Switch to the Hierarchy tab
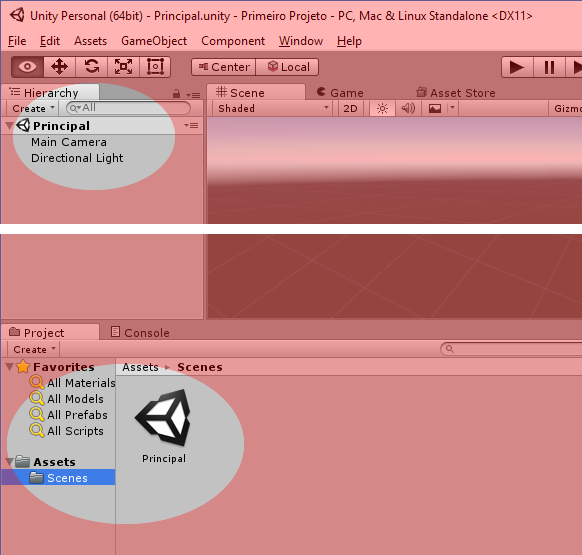The image size is (582, 555). click(50, 92)
